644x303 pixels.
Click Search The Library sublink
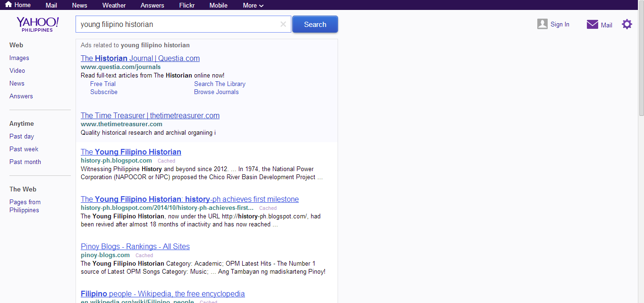click(220, 84)
